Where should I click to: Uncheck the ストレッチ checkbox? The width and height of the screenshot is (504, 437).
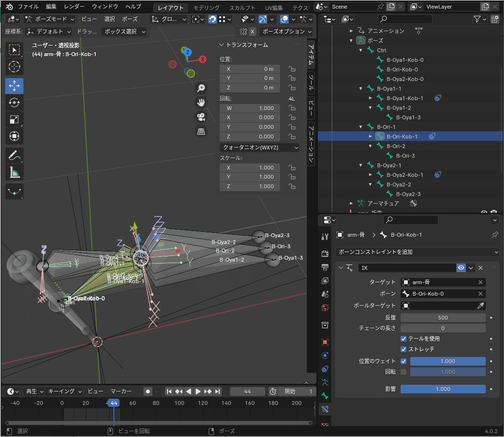(x=403, y=349)
